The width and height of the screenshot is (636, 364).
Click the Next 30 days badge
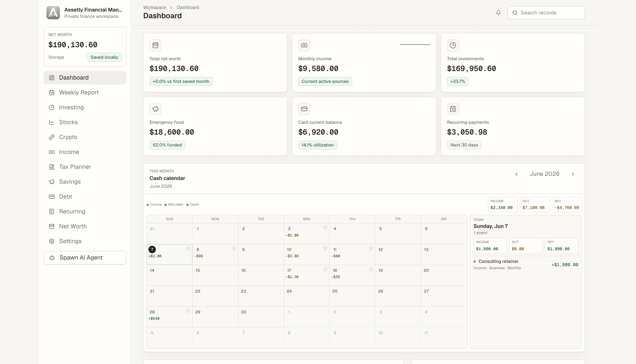click(x=464, y=145)
